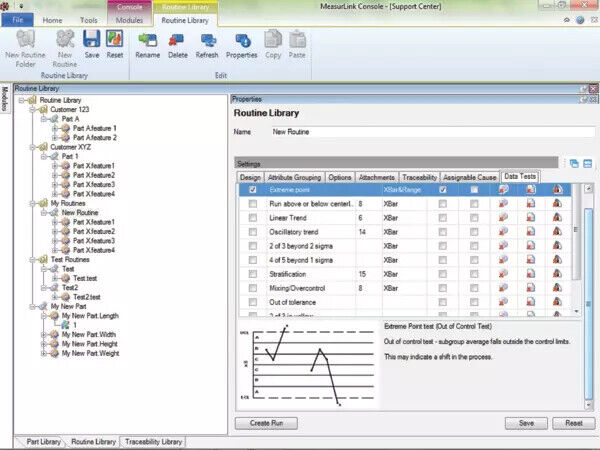Click the alarm icon in Oscillatory trend row
600x450 pixels.
[x=558, y=232]
